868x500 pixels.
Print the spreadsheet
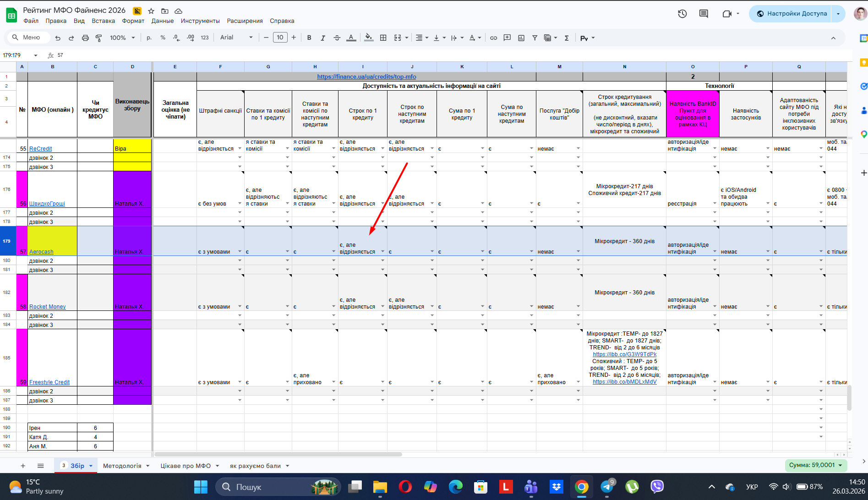click(x=85, y=38)
